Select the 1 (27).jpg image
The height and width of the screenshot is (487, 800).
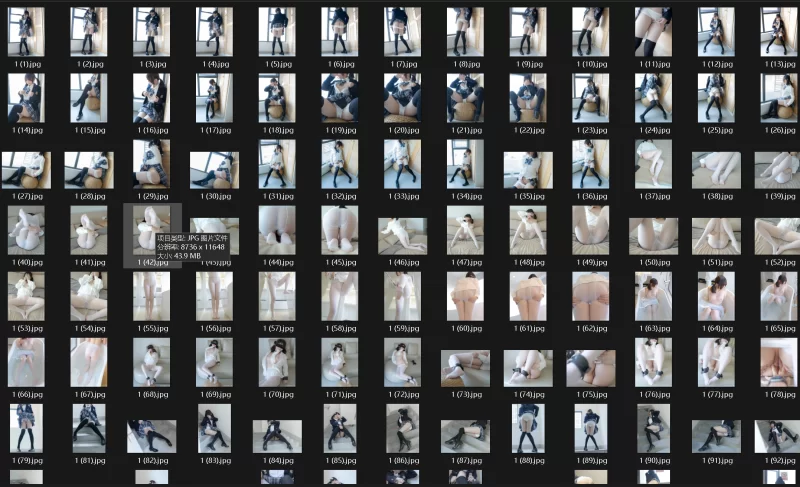pos(25,170)
